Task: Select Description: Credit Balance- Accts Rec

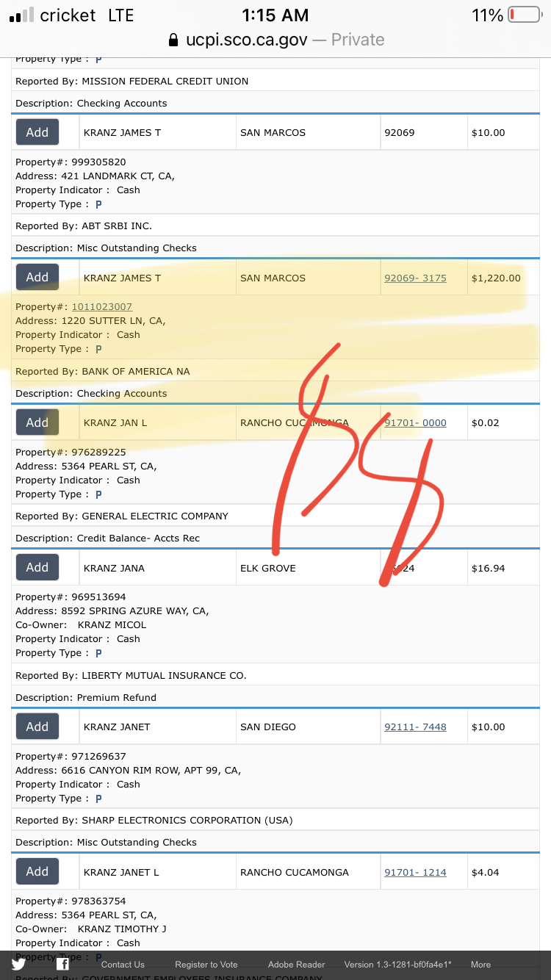Action: click(x=108, y=538)
